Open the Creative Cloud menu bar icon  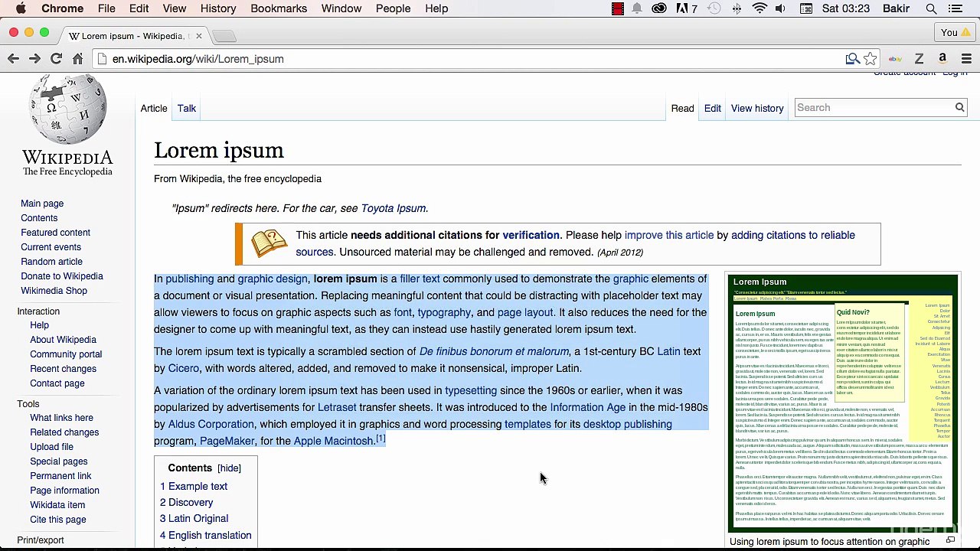659,8
